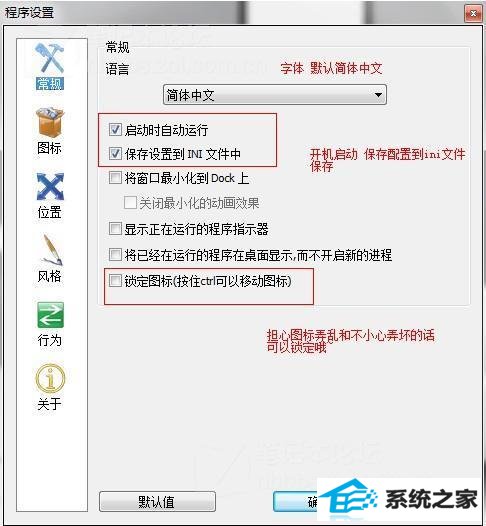Uncheck 保存设置到 INI 文件中 checkbox
The height and width of the screenshot is (526, 486).
click(x=115, y=154)
